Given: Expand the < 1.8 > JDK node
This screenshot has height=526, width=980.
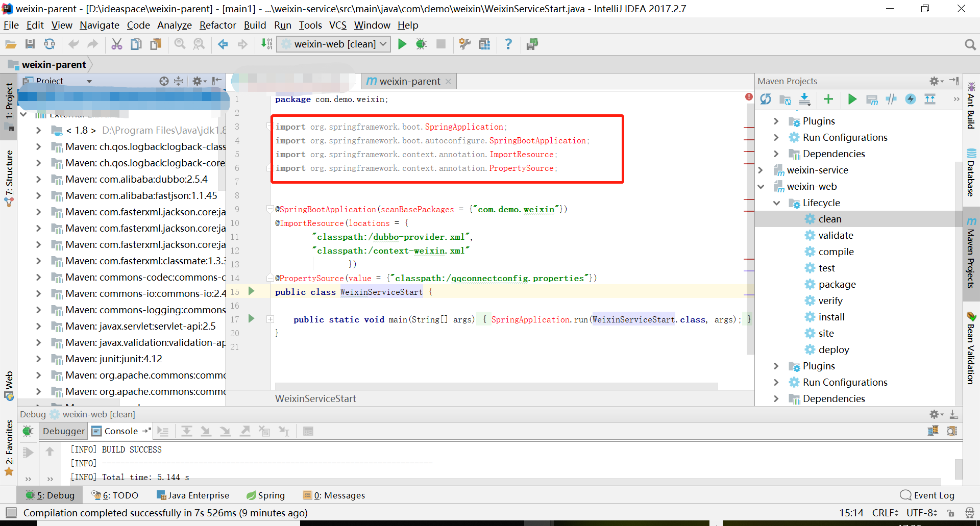Looking at the screenshot, I should (38, 130).
